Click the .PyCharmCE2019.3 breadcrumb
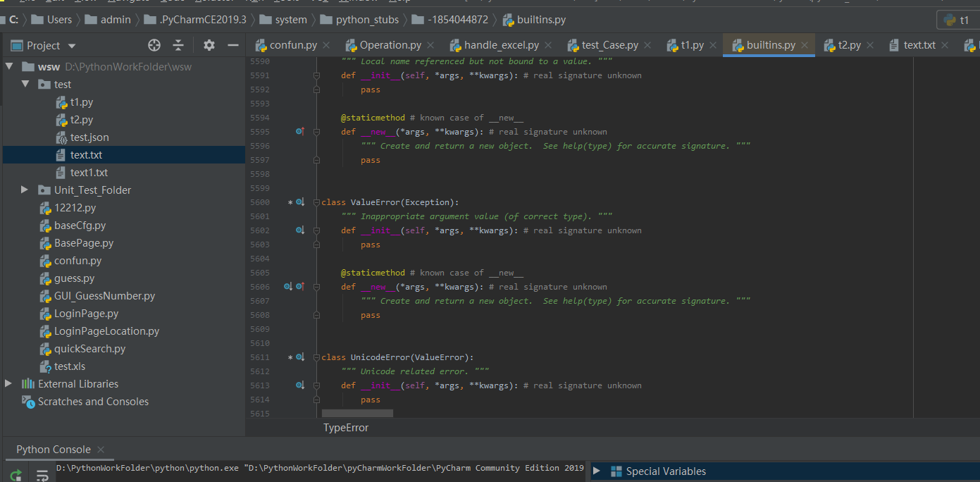 (195, 20)
